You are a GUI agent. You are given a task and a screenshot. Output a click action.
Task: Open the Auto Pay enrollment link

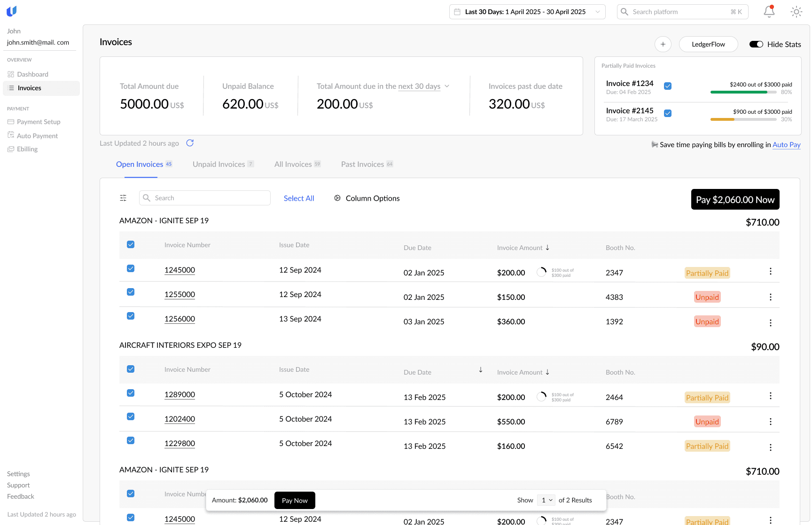[787, 145]
